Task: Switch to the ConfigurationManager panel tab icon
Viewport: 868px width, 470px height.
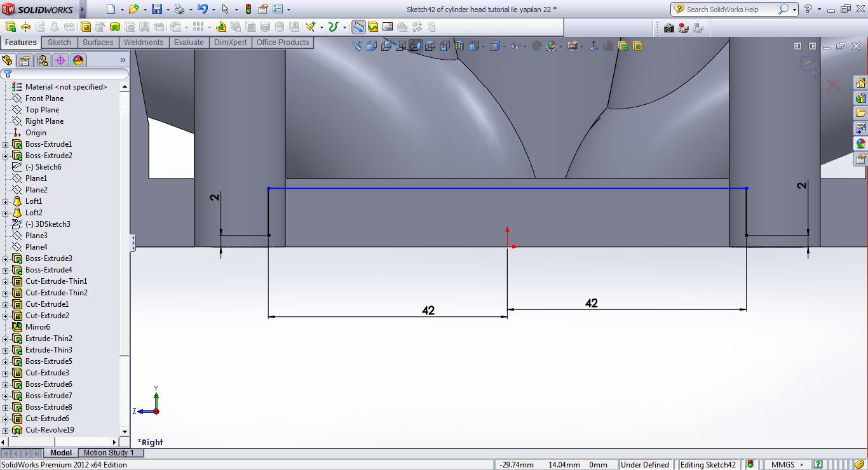Action: (x=43, y=60)
